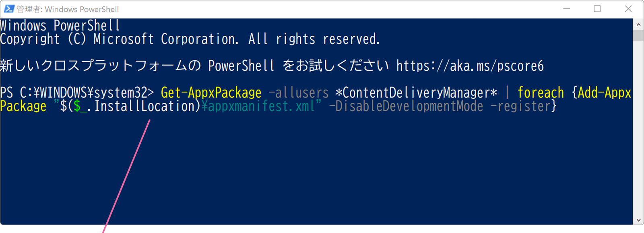Click the -allusers parameter

pos(298,93)
